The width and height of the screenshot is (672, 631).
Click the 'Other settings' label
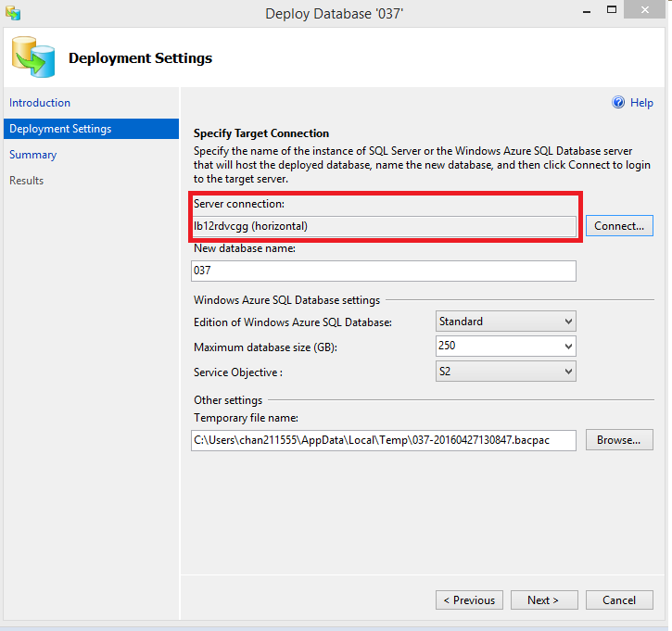click(228, 400)
